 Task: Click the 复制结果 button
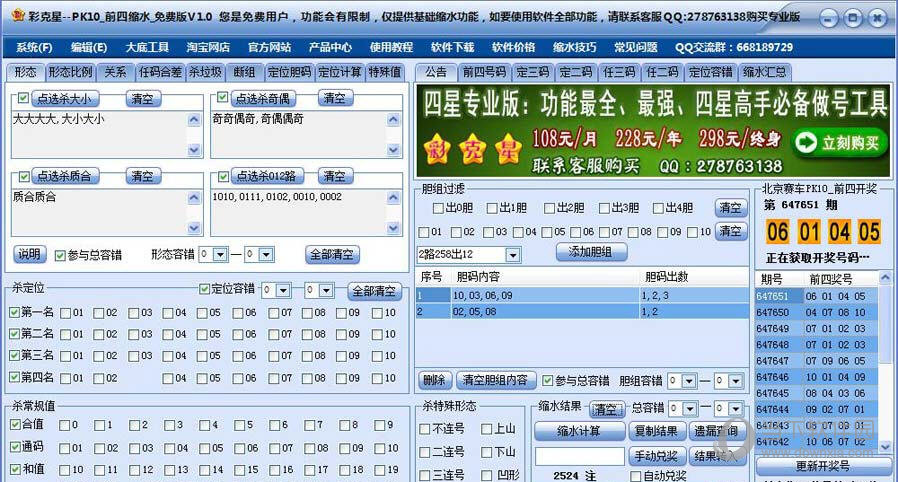(x=656, y=431)
